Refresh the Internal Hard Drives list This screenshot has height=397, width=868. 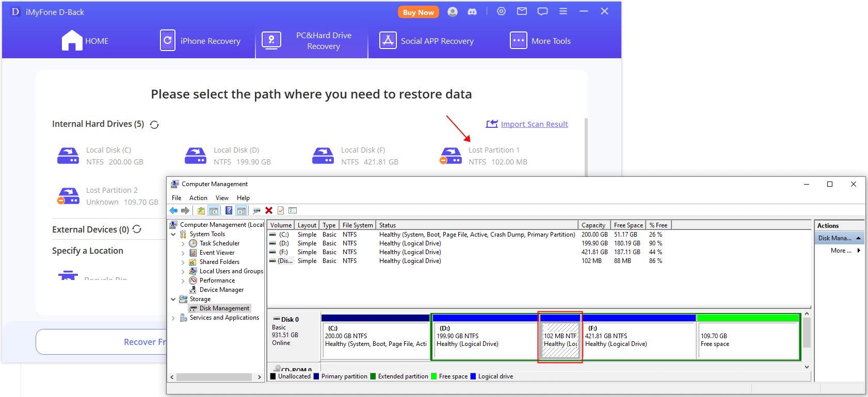[x=154, y=125]
